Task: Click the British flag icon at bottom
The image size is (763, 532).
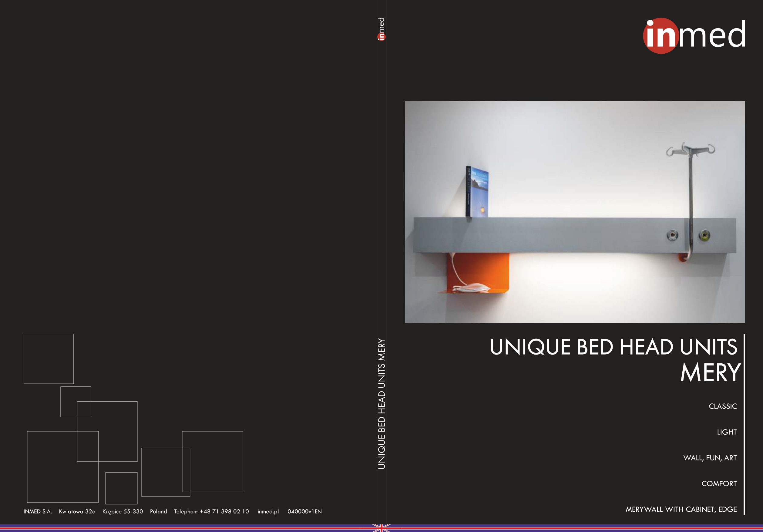Action: 381,528
